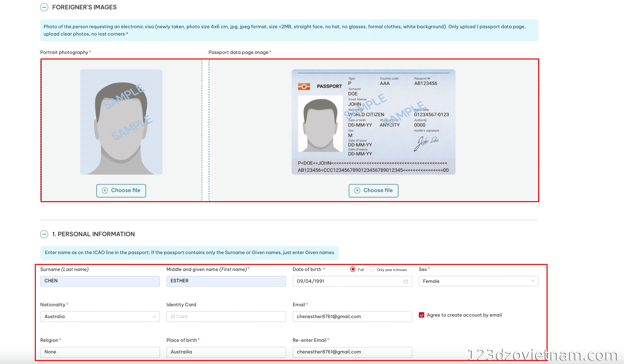
Task: Click the 'Agree to create account by email' label
Action: pyautogui.click(x=464, y=315)
